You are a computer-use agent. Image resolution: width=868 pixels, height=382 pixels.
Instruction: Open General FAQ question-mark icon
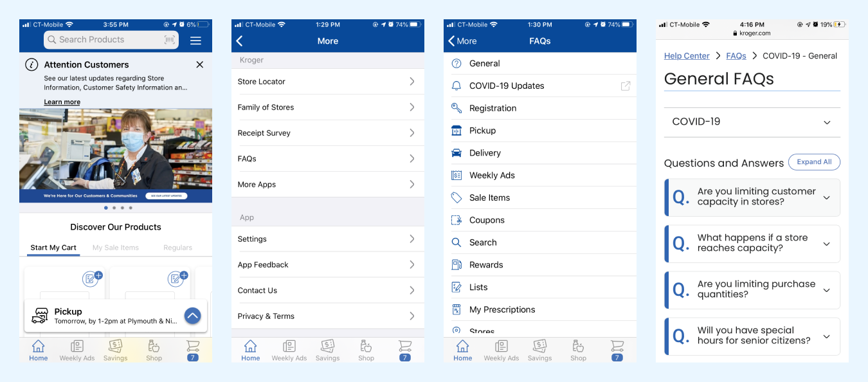click(457, 63)
